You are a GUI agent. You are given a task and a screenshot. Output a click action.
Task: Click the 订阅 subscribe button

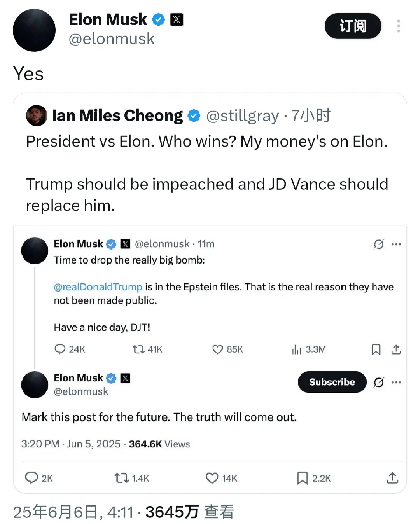click(x=353, y=26)
